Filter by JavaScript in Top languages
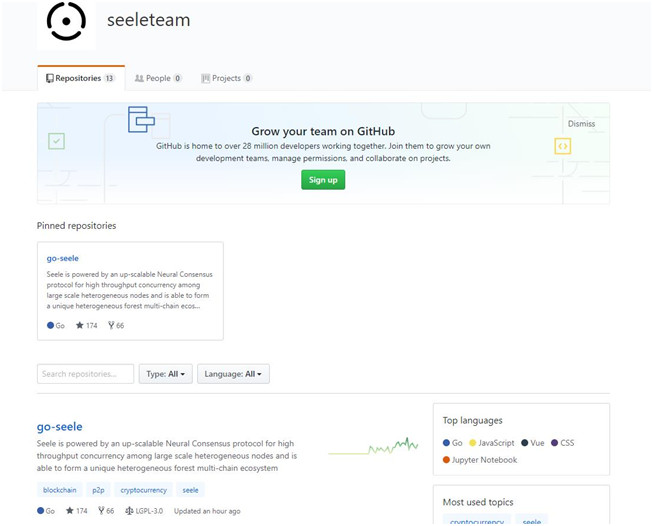Image resolution: width=653 pixels, height=526 pixels. point(492,443)
